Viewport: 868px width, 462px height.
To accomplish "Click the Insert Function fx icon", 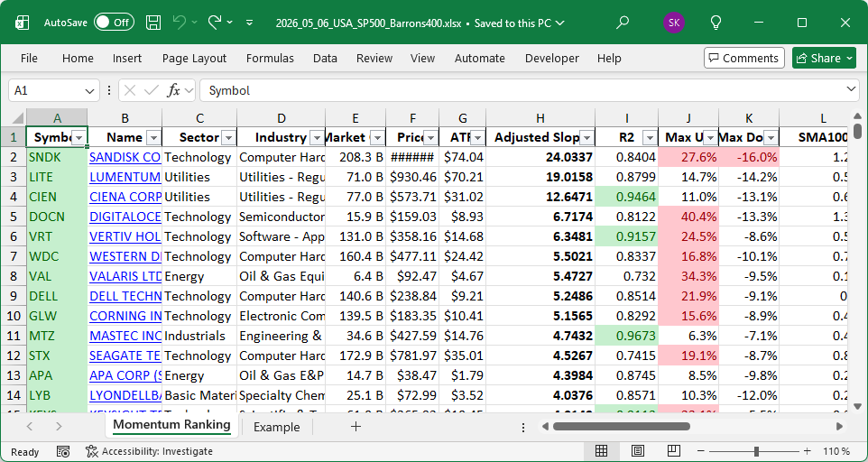I will pos(173,91).
